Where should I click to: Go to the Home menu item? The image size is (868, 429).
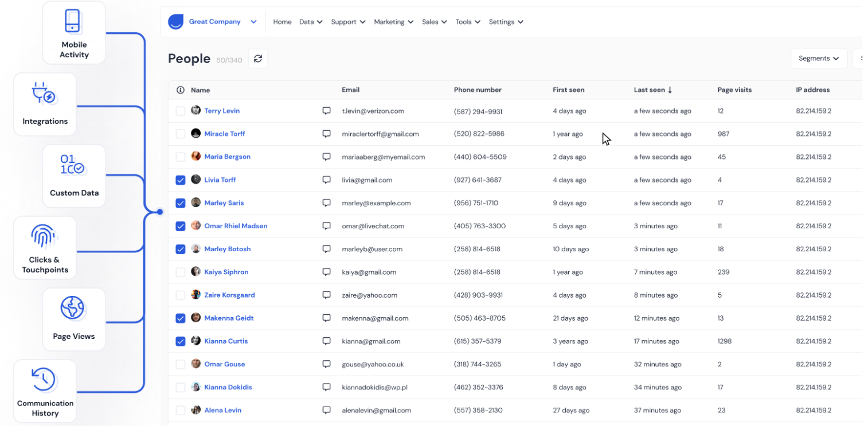pyautogui.click(x=282, y=22)
